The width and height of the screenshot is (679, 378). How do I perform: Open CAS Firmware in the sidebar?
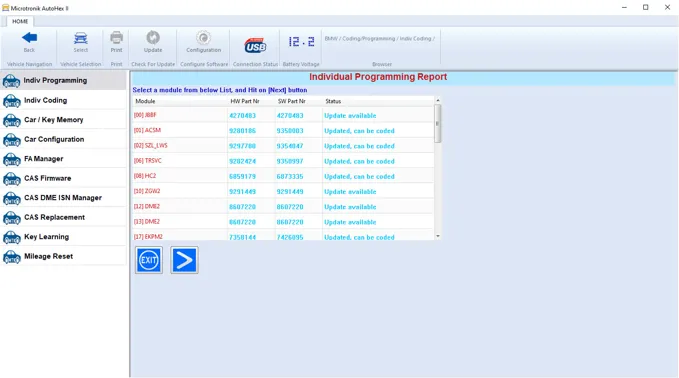(63, 178)
